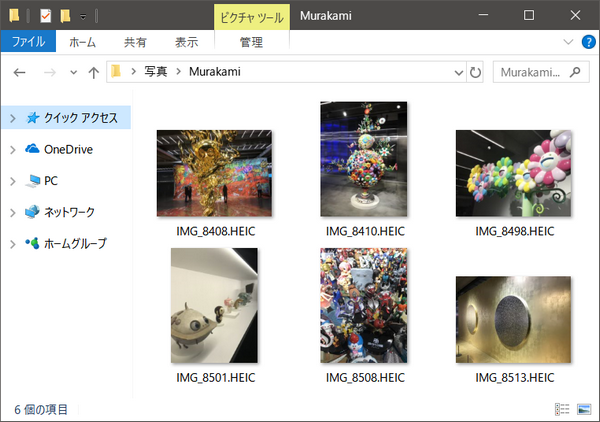This screenshot has height=422, width=600.
Task: Select the IMG_8508.HEIC toy collection thumbnail
Action: pos(364,305)
